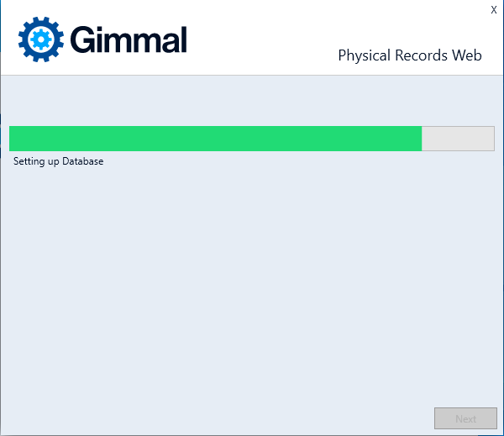The height and width of the screenshot is (436, 504).
Task: Click the Gimmal gear logo icon
Action: coord(40,39)
